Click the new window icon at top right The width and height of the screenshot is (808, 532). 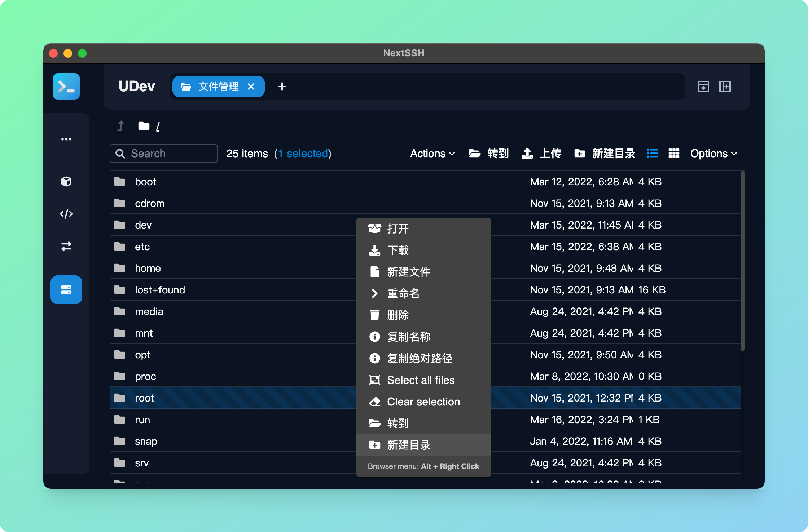(703, 87)
